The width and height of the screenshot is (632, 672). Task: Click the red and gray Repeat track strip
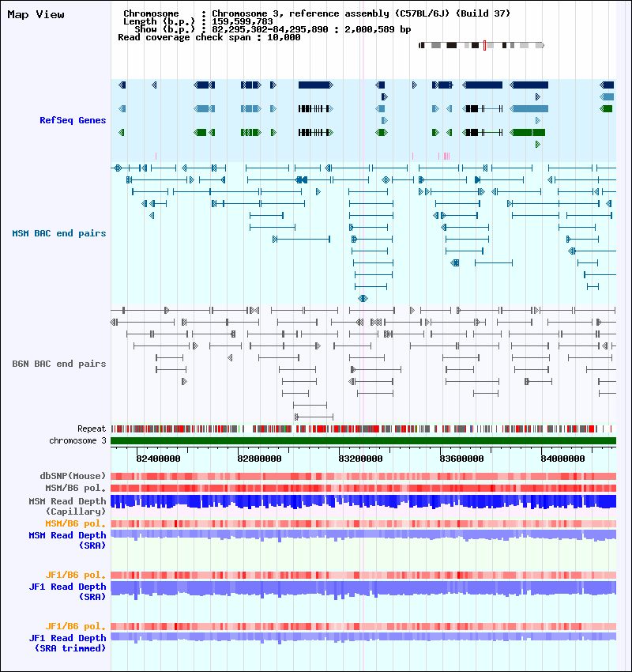tap(363, 428)
